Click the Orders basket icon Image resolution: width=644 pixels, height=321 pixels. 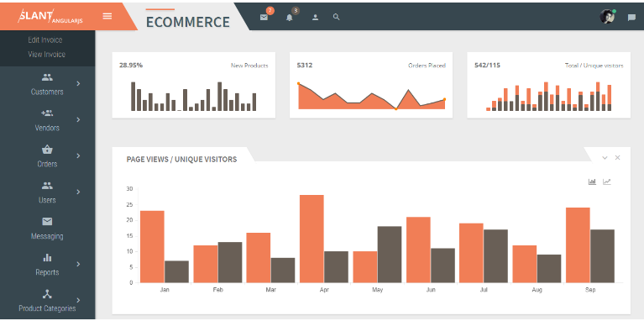pyautogui.click(x=47, y=149)
